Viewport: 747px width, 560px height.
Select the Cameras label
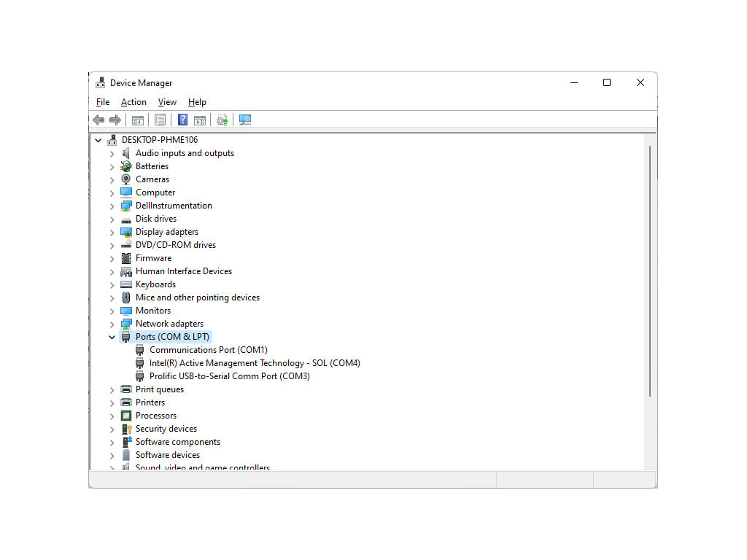coord(152,179)
